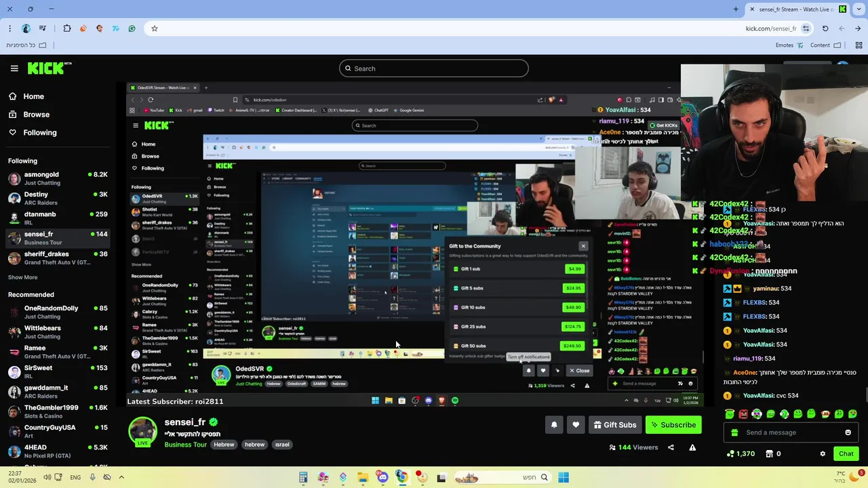The width and height of the screenshot is (868, 488).
Task: Click sensei_fr channel avatar
Action: click(x=142, y=432)
